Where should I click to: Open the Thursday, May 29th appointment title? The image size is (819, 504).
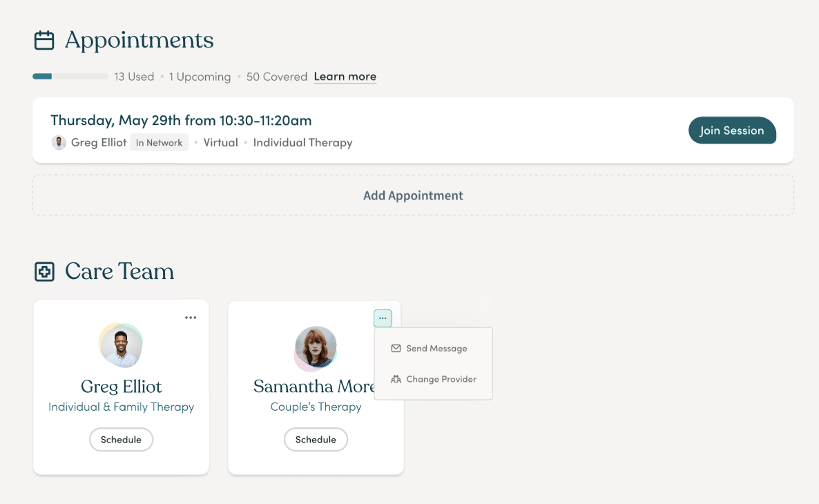coord(181,121)
